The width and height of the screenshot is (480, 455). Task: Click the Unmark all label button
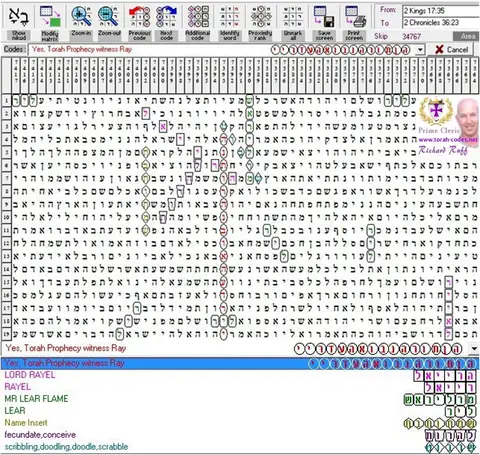(293, 35)
